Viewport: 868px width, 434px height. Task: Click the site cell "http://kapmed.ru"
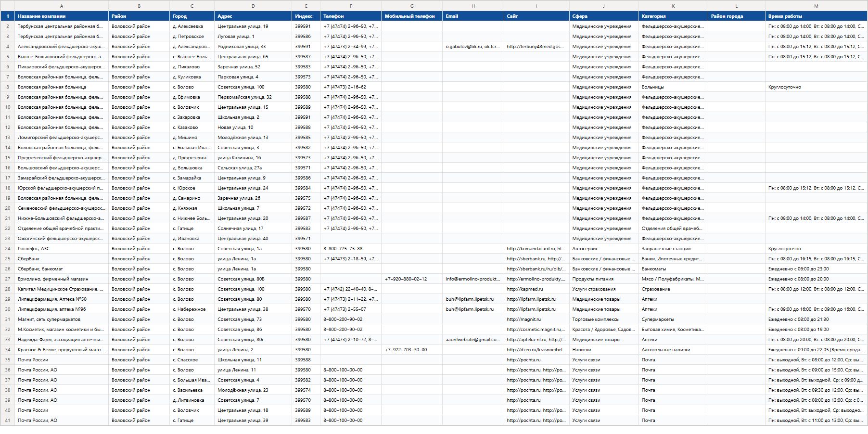tap(536, 289)
